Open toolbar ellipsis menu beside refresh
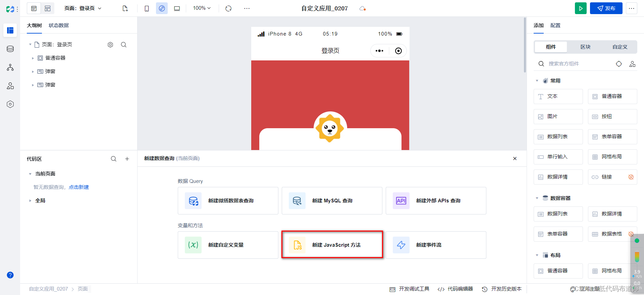The height and width of the screenshot is (295, 644). tap(247, 8)
